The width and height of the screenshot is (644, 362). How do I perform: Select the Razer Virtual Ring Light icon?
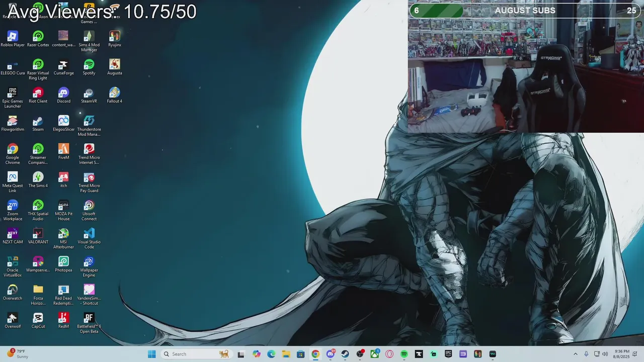[38, 69]
